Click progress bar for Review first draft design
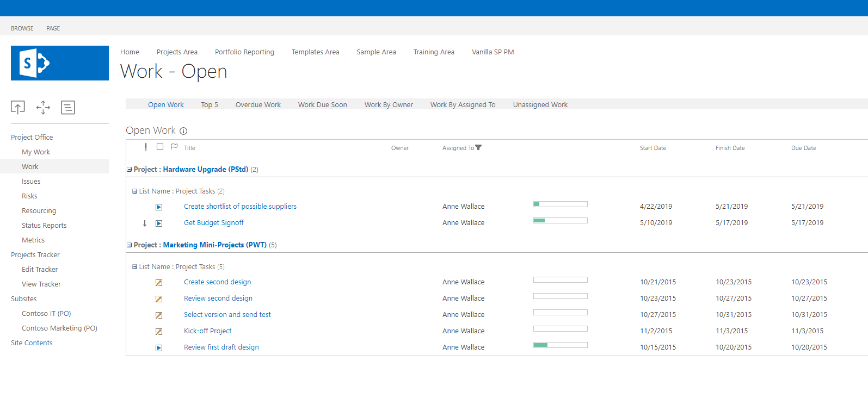This screenshot has width=868, height=417. pos(561,345)
